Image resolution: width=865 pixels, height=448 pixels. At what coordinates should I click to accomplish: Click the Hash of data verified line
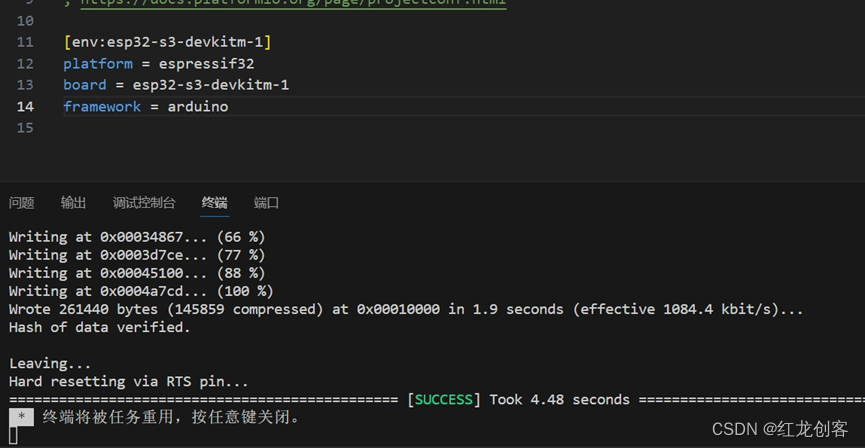pos(99,327)
